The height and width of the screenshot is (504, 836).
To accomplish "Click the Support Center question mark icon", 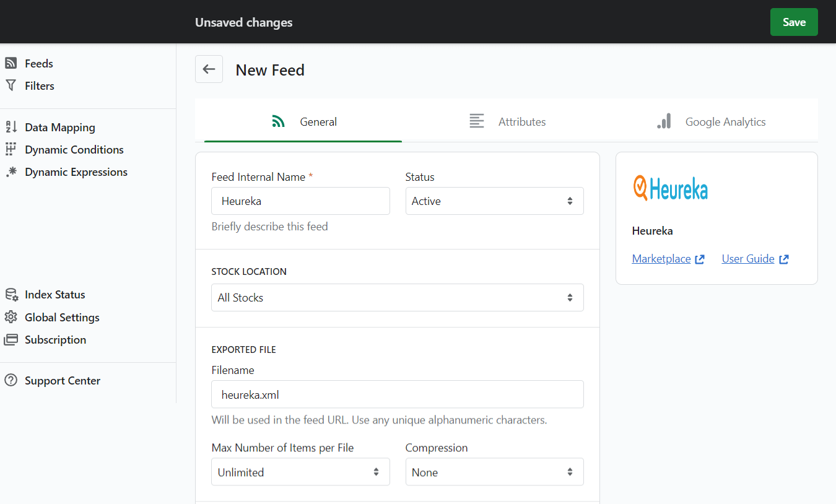I will point(11,380).
